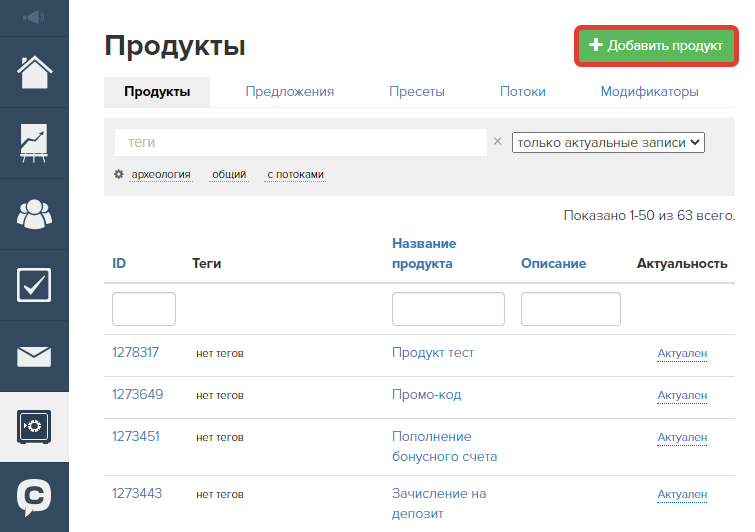Image resolution: width=755 pixels, height=532 pixels.
Task: Toggle the Актуален status for product 1278317
Action: point(681,354)
